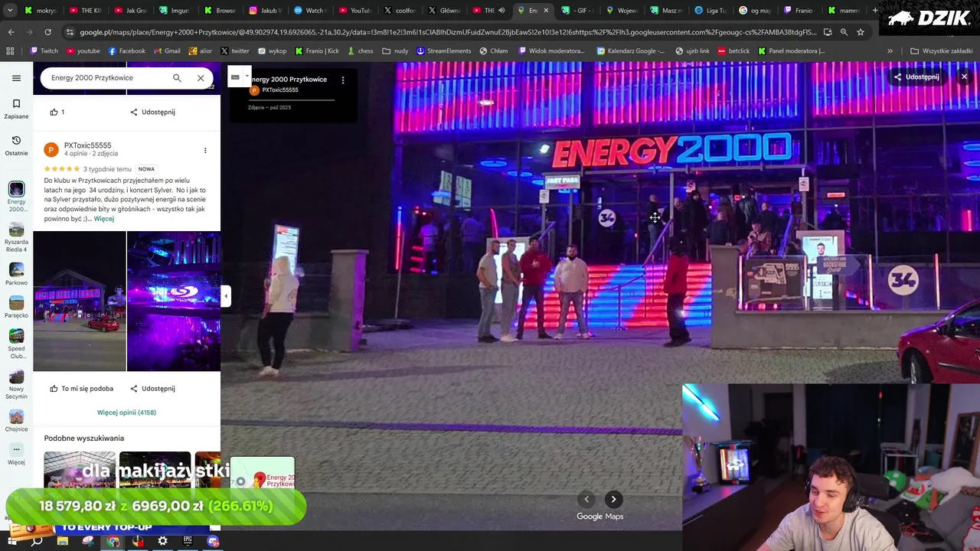The width and height of the screenshot is (980, 551).
Task: Open Twitch bookmark
Action: 44,51
